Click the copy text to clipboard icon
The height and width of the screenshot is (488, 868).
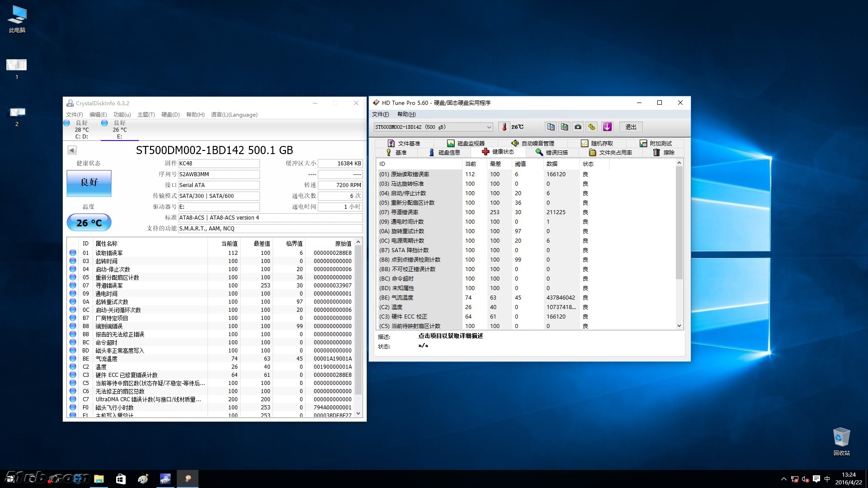click(551, 127)
